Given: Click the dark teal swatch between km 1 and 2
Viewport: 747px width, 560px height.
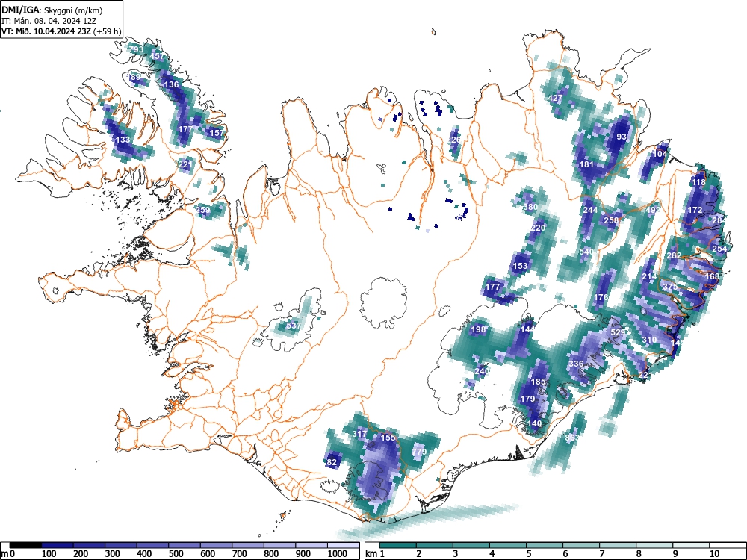Looking at the screenshot, I should (398, 545).
